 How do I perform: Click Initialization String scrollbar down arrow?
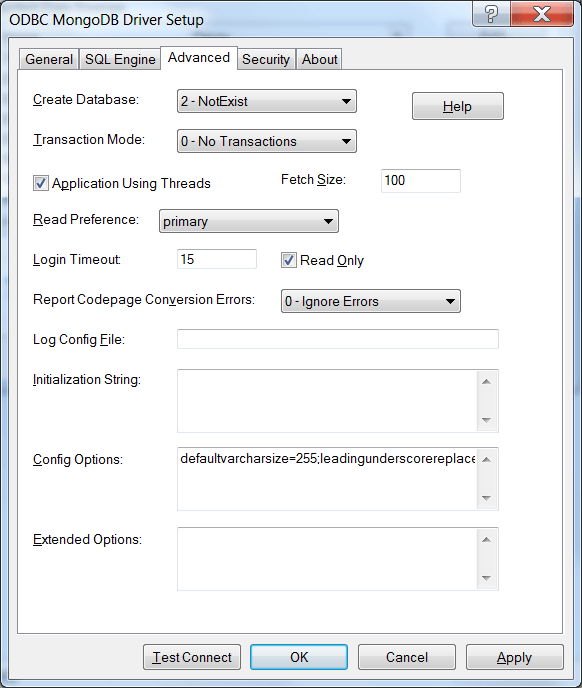[x=486, y=420]
